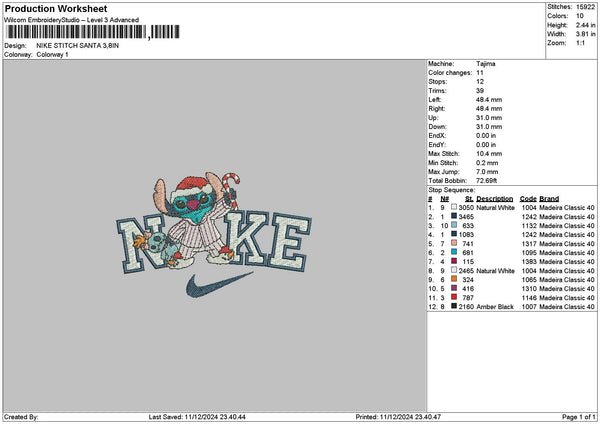Click the Description column header

[x=494, y=199]
